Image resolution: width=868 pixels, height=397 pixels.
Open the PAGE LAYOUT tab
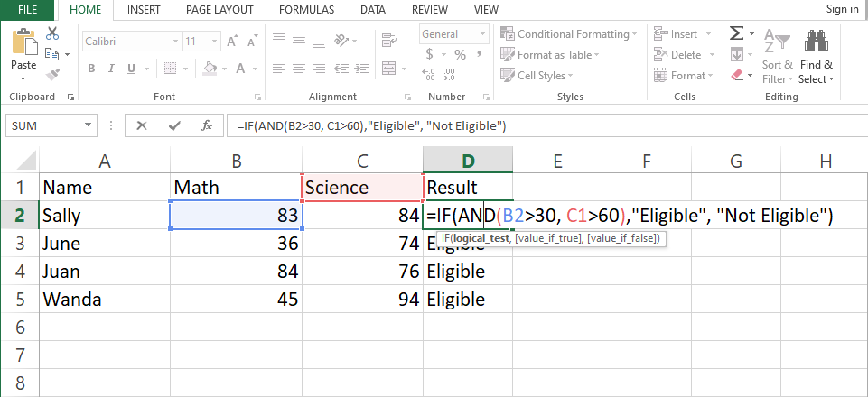click(x=219, y=9)
